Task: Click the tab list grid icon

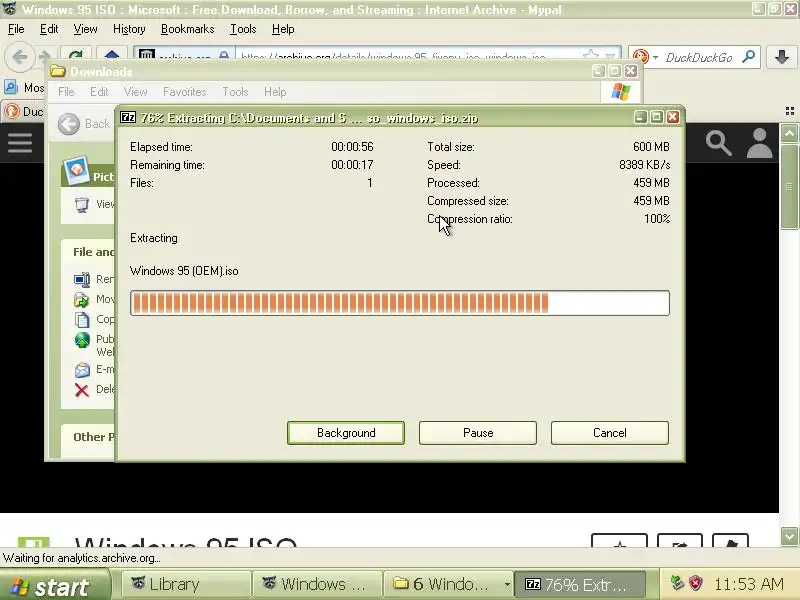Action: tap(790, 111)
